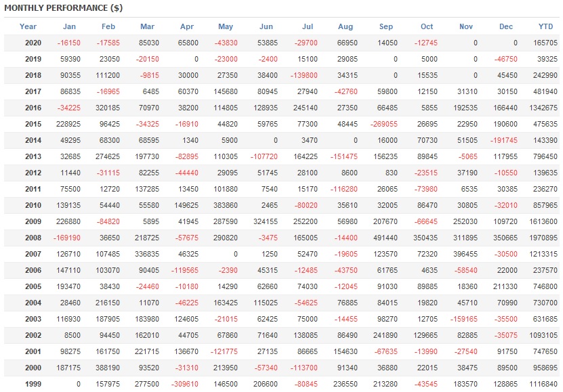Click the value -159165 in 2003 November

click(x=464, y=319)
